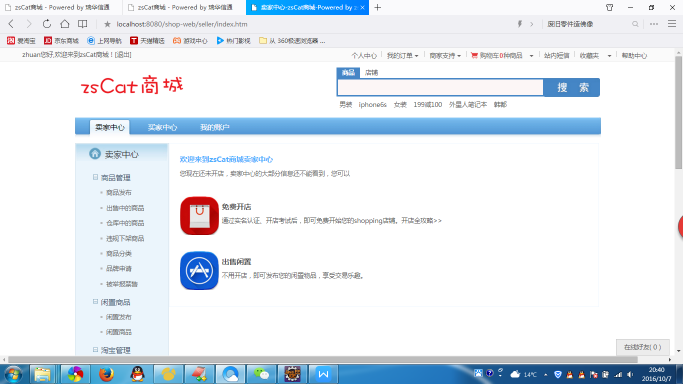
Task: Open 仓库中的商品 in the sidebar
Action: coord(125,223)
